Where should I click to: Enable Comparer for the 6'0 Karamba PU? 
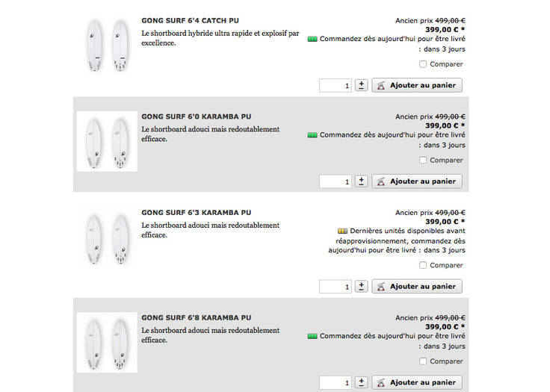coord(424,161)
